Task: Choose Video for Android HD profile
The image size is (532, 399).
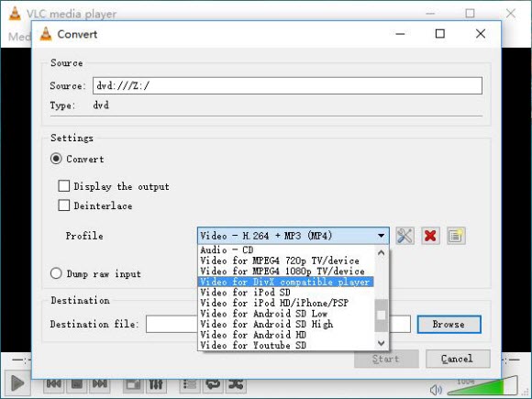Action: pyautogui.click(x=285, y=335)
